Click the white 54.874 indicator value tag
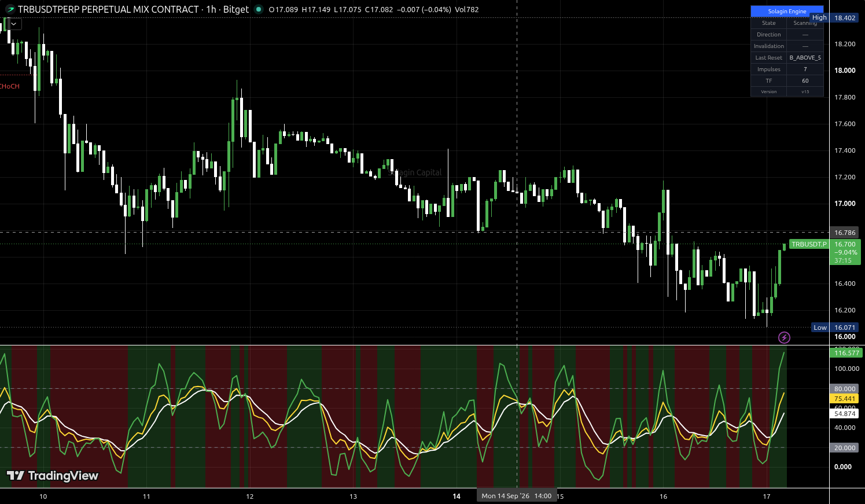 pyautogui.click(x=845, y=414)
